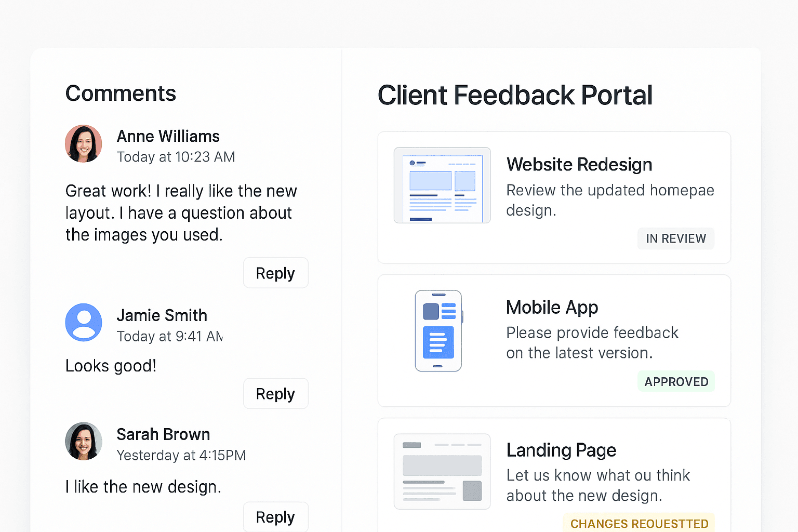Expand the Mobile App feedback card
798x532 pixels.
coord(554,340)
